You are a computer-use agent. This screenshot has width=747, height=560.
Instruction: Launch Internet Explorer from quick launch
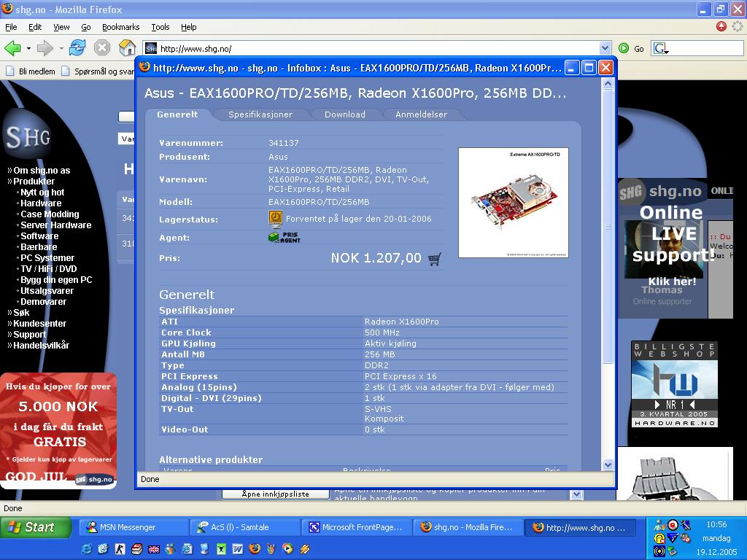(86, 549)
